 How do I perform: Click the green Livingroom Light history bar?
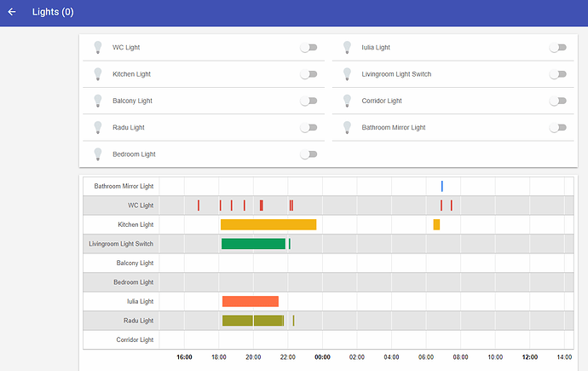click(x=253, y=244)
